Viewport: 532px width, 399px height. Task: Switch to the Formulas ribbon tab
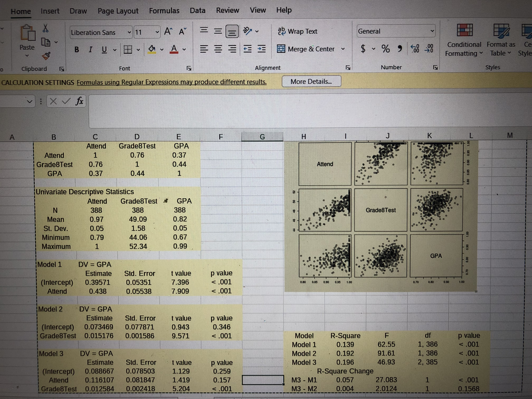click(x=164, y=10)
